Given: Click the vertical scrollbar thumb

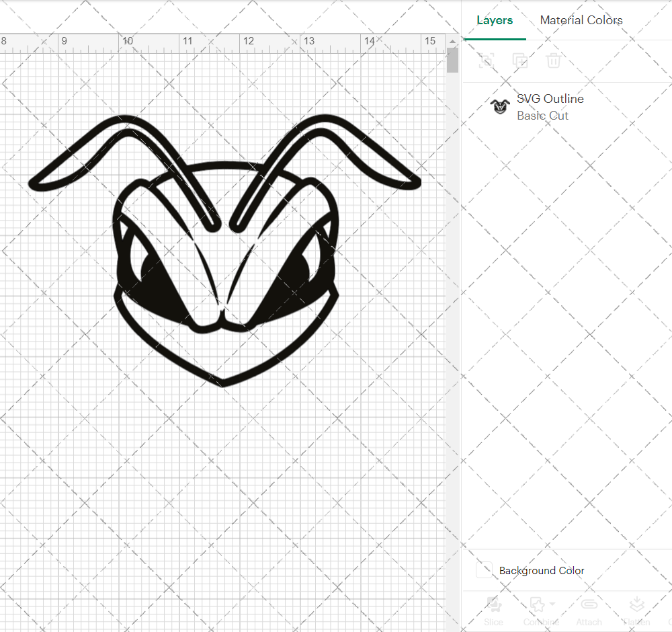Looking at the screenshot, I should click(x=452, y=61).
